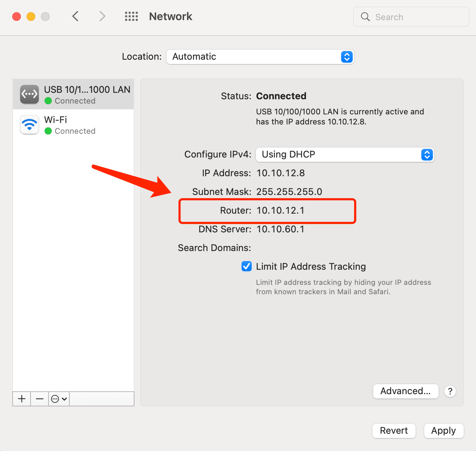Screen dimensions: 476x451
Task: Add a network service with plus button
Action: [22, 399]
